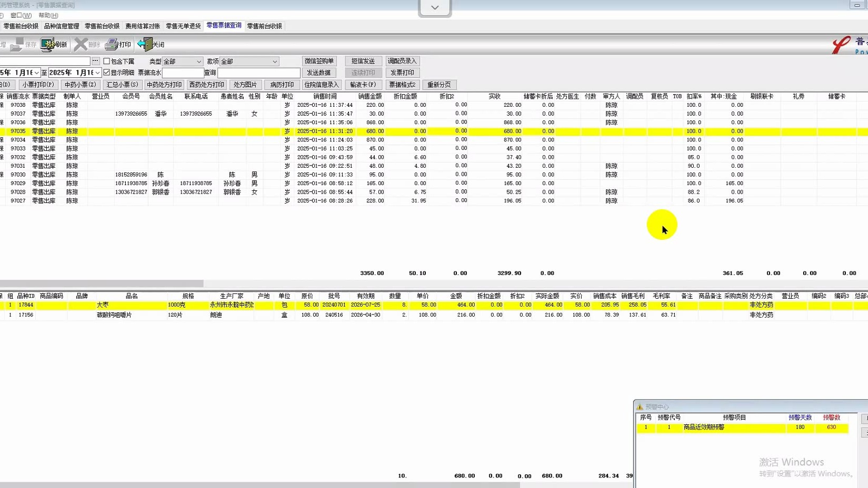Expand the collapse chevron at top center
This screenshot has width=868, height=488.
click(435, 7)
